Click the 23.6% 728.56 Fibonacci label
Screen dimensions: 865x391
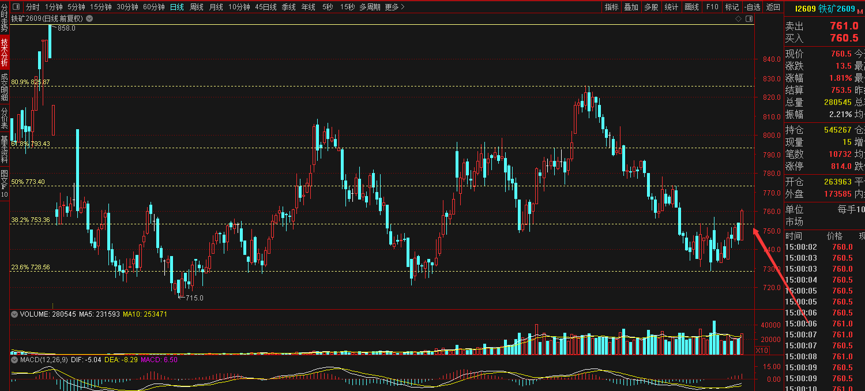pos(30,267)
